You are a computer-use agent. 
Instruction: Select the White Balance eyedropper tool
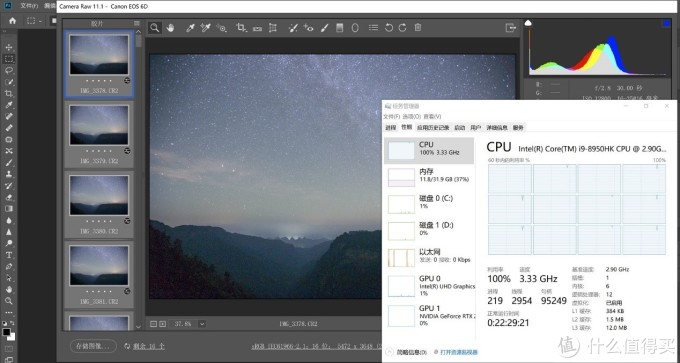(190, 28)
